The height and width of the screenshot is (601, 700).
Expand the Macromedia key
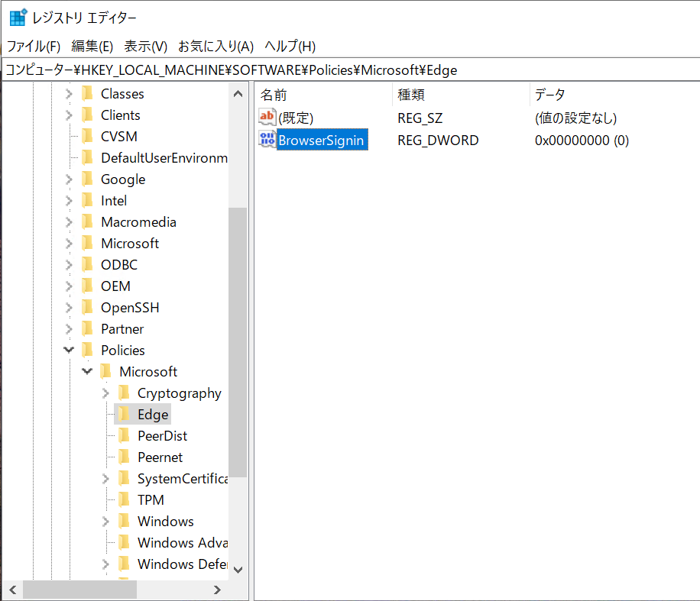(69, 222)
